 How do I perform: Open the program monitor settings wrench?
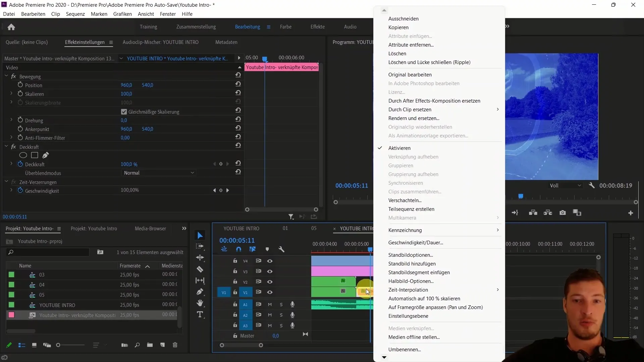tap(592, 185)
